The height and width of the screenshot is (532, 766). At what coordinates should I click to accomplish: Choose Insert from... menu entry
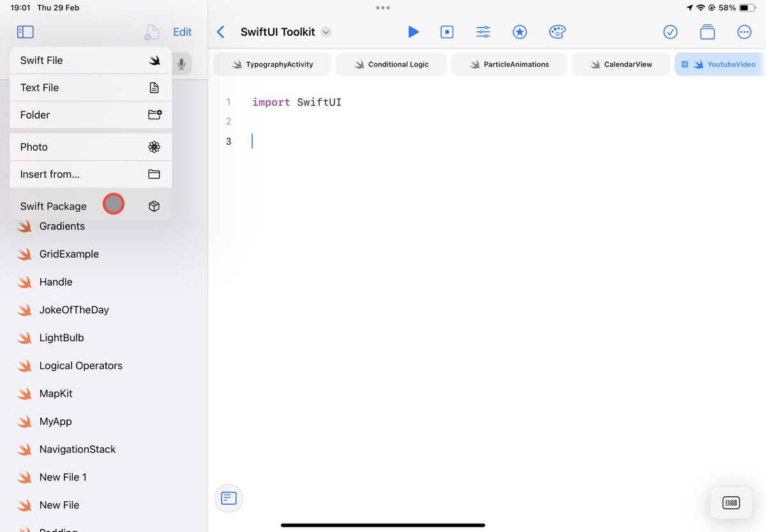(x=91, y=174)
